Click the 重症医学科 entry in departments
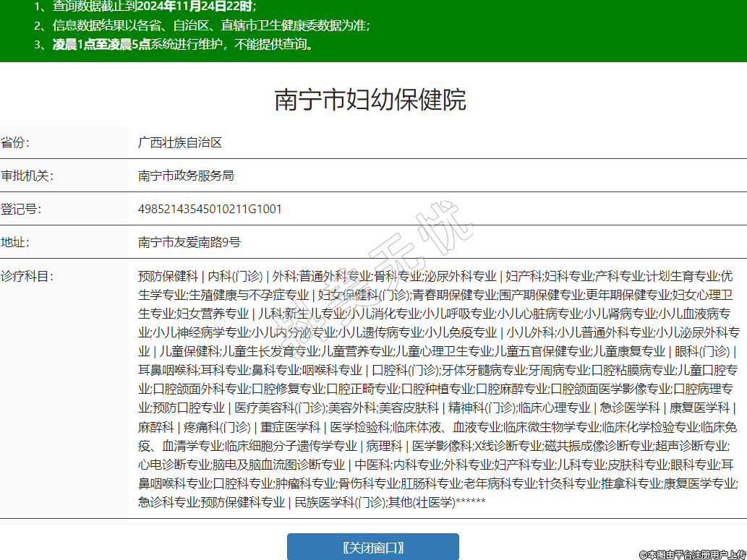Screen dimensions: 747x560 click(290, 426)
